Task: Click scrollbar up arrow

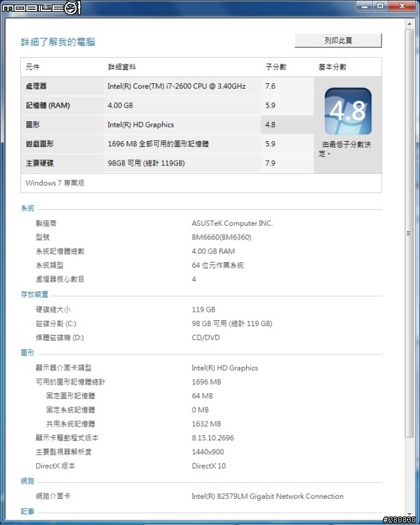Action: pos(409,24)
